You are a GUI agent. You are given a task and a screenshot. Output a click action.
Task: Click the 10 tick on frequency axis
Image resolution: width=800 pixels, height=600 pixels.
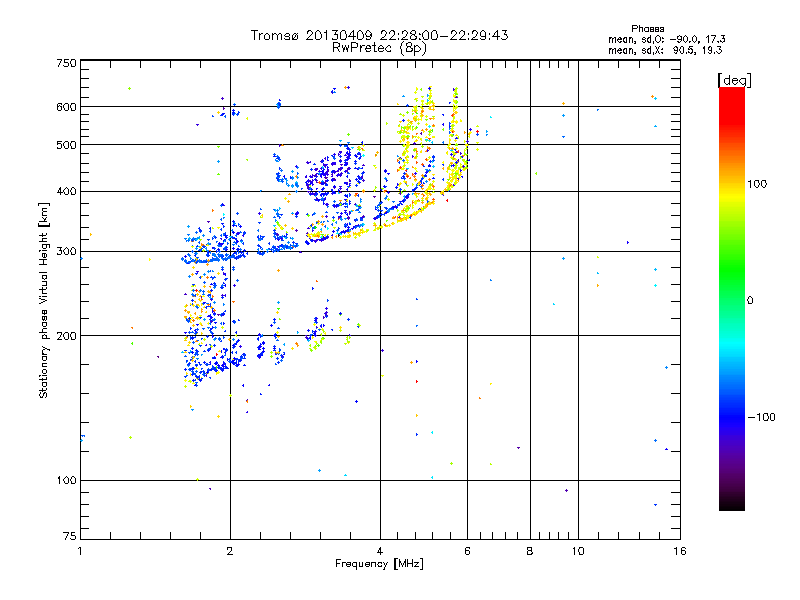coord(578,551)
